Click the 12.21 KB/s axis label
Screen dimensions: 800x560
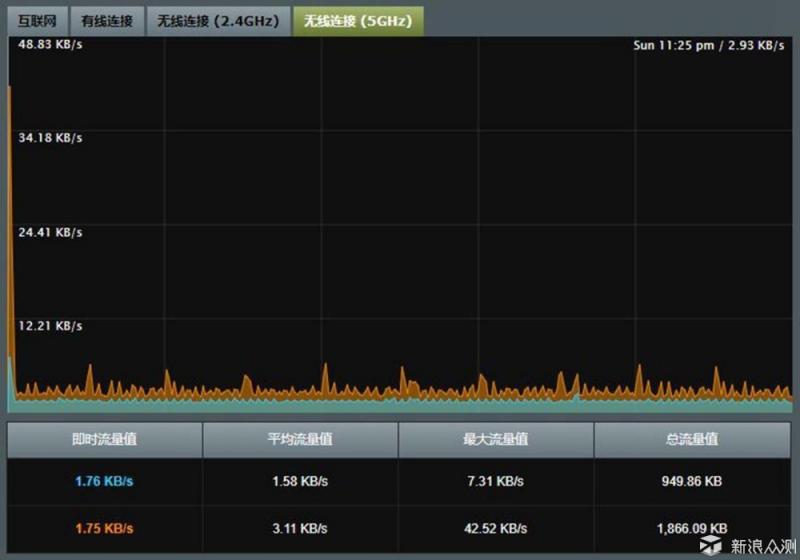[x=50, y=326]
